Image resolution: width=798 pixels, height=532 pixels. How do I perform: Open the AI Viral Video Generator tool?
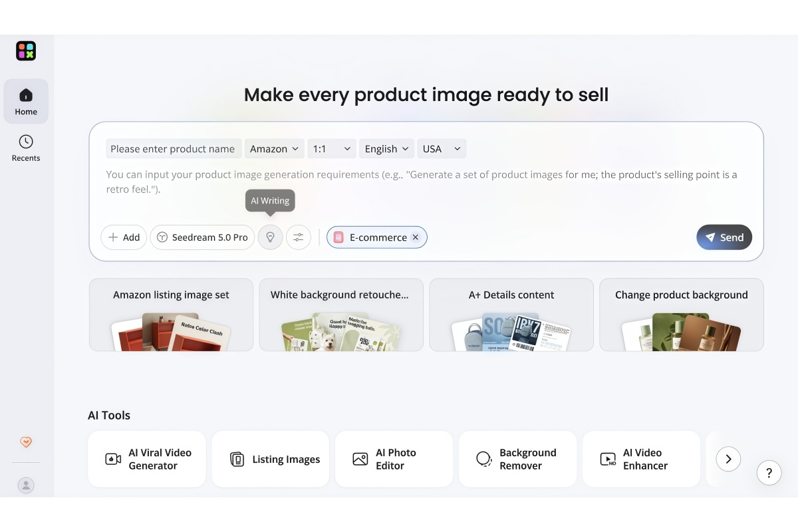[x=147, y=459]
